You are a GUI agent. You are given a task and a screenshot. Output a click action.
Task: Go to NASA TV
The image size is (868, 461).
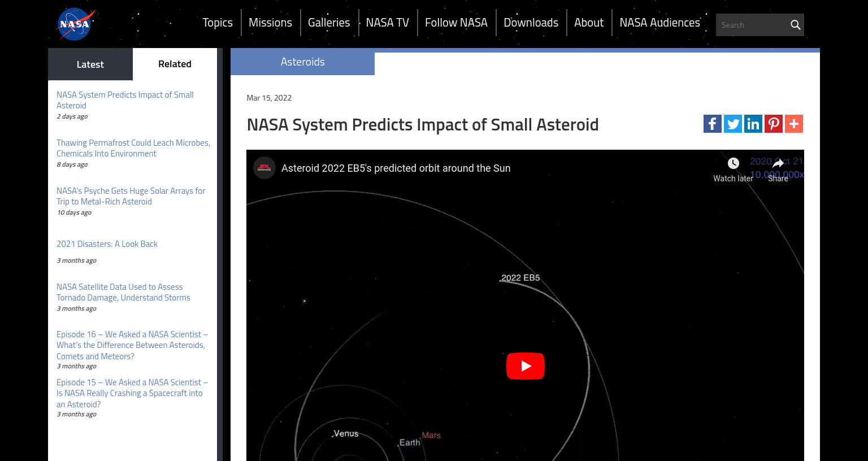pos(387,23)
